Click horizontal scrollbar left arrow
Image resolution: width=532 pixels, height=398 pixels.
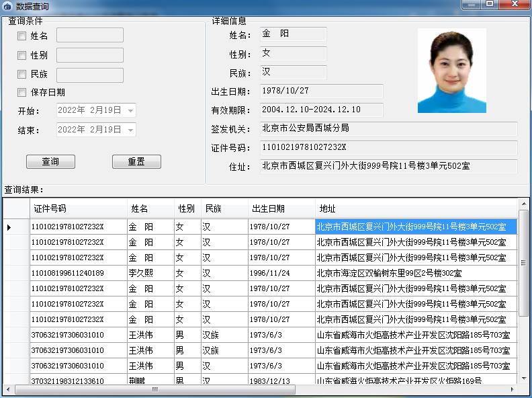(x=8, y=389)
